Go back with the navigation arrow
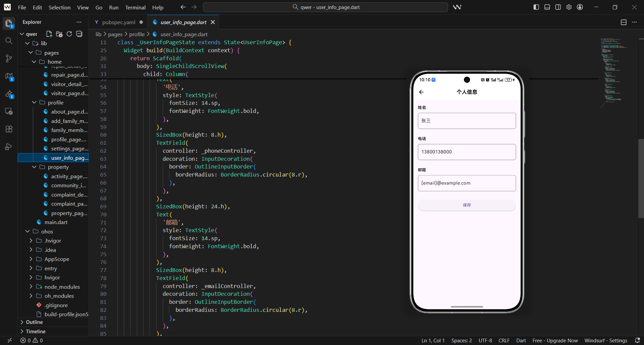This screenshot has height=345, width=644. pyautogui.click(x=183, y=7)
